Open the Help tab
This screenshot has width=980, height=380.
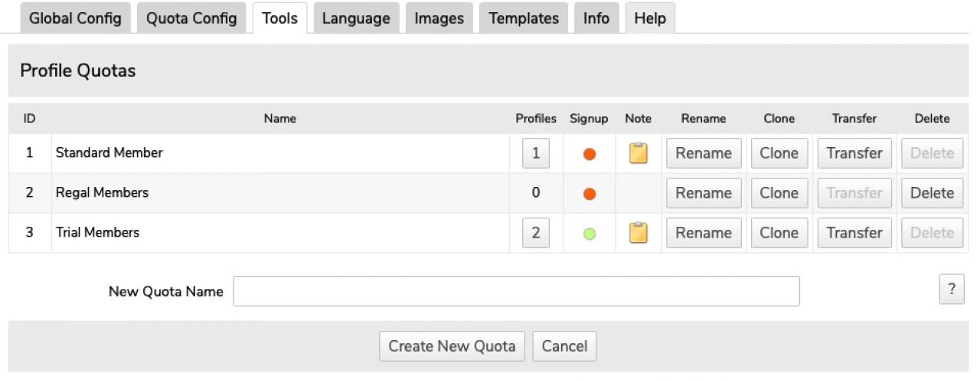[650, 18]
